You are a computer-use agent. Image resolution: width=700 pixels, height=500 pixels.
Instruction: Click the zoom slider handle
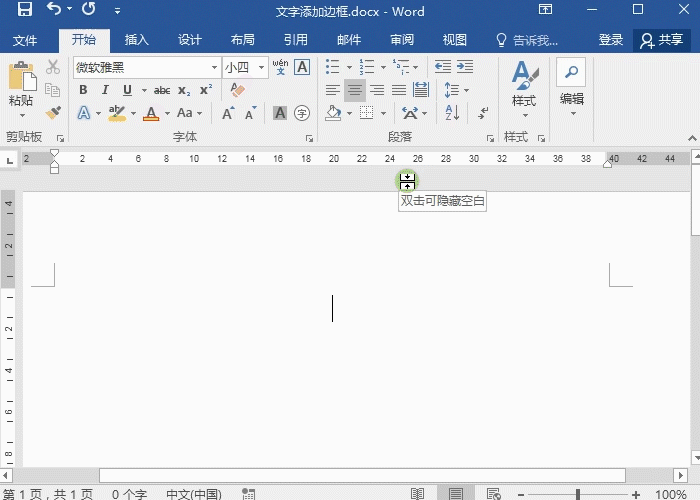[x=578, y=494]
